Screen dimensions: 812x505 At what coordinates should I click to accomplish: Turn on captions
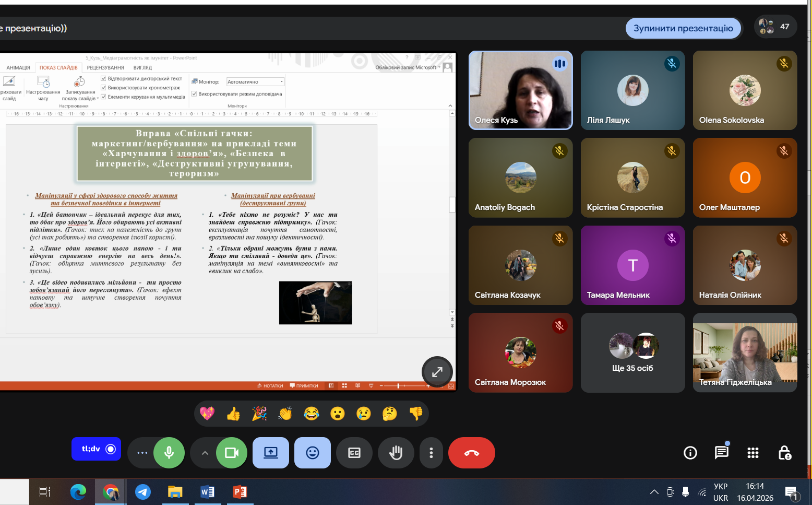pyautogui.click(x=354, y=453)
